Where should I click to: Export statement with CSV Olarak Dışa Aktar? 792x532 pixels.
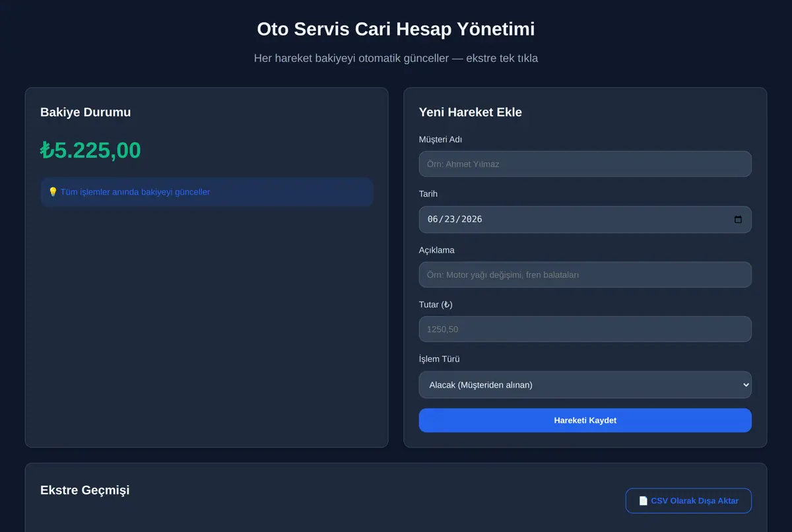click(688, 500)
